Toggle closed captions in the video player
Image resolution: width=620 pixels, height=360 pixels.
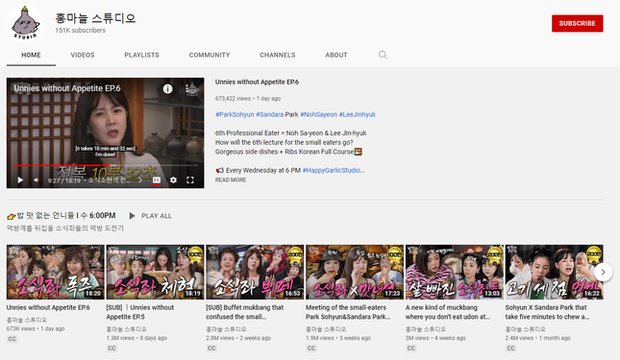point(157,180)
